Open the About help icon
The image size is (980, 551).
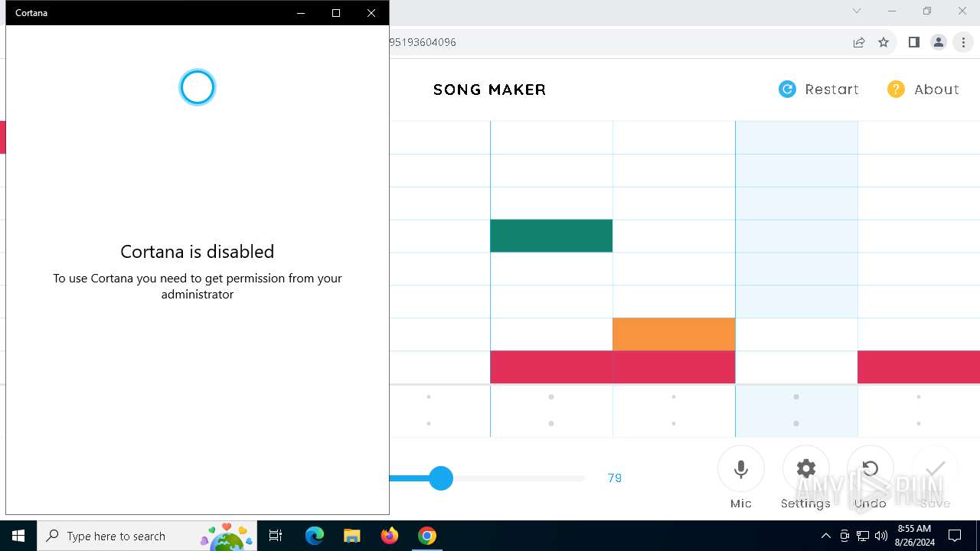(x=896, y=90)
